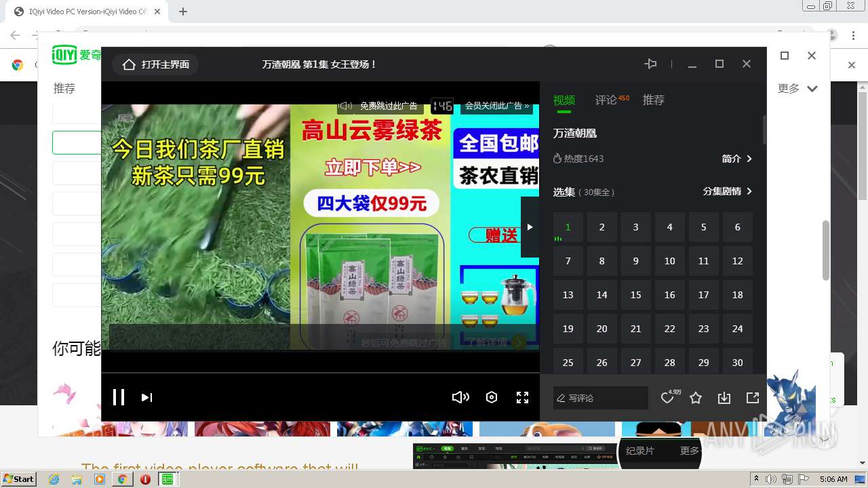Image resolution: width=868 pixels, height=488 pixels.
Task: Open 分集剧情 episode plots
Action: [728, 192]
